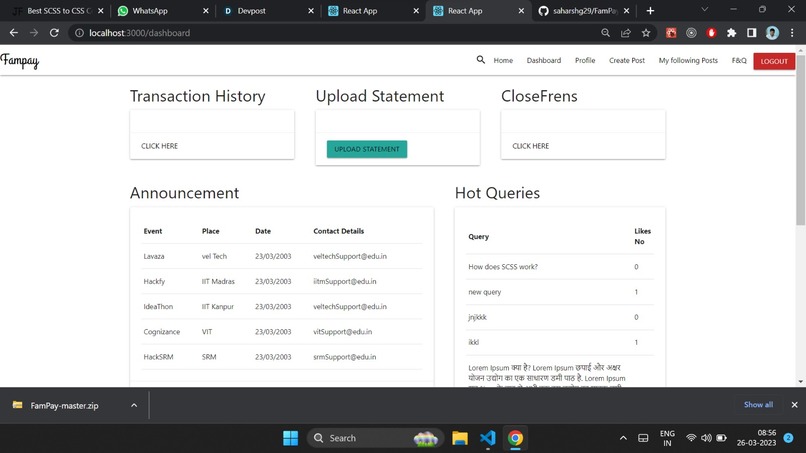Viewport: 806px width, 453px height.
Task: Toggle the browser side panel icon
Action: click(x=751, y=33)
